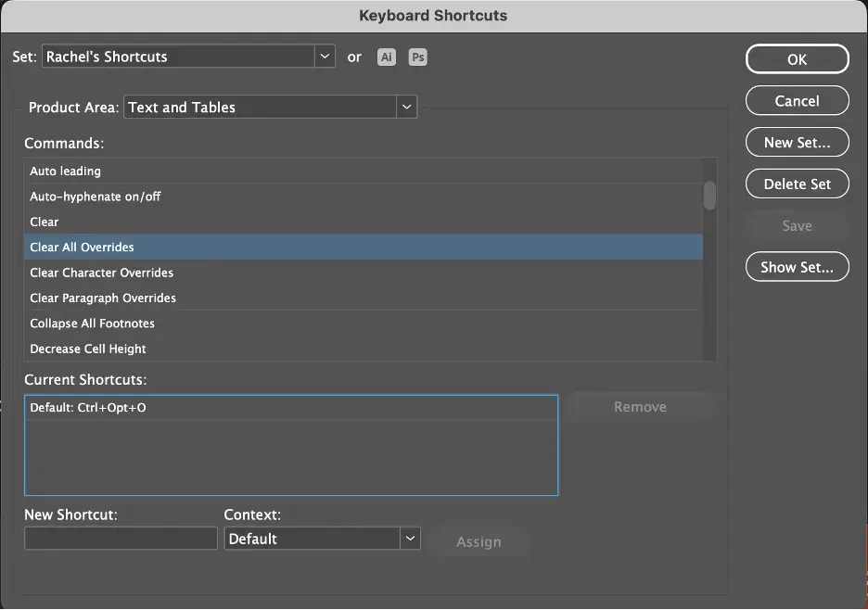The image size is (868, 610).
Task: Create a new set with New Set button
Action: (x=797, y=143)
